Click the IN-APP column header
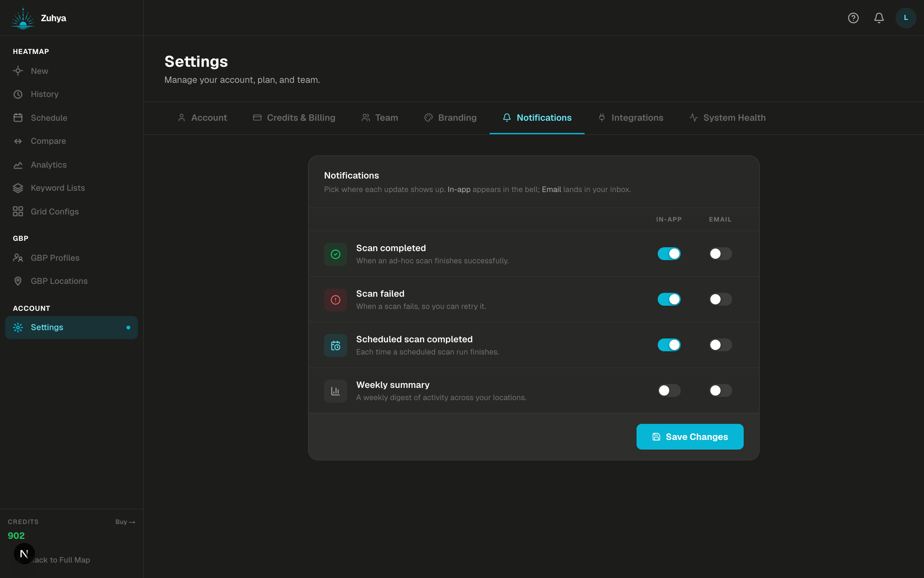Screen dimensions: 924x578 click(x=669, y=219)
